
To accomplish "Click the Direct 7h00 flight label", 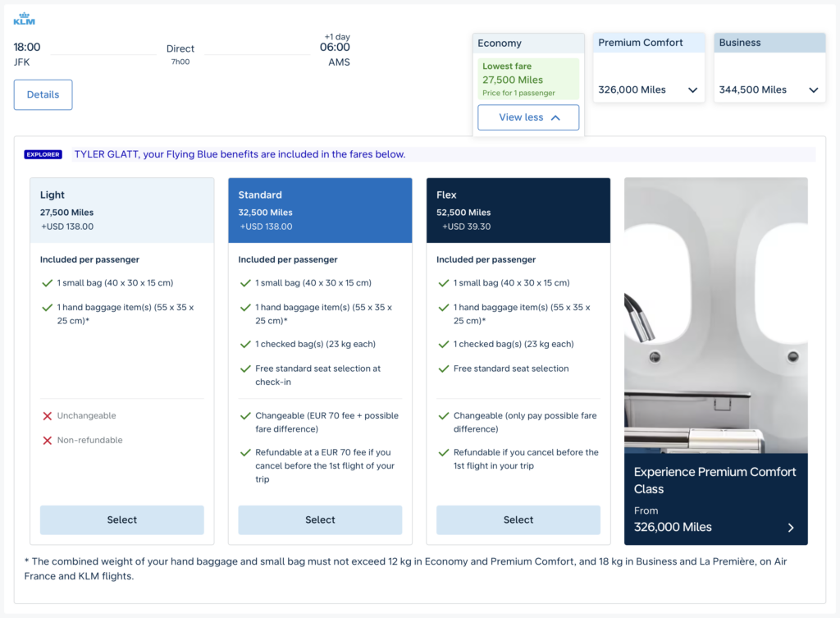I will (180, 54).
